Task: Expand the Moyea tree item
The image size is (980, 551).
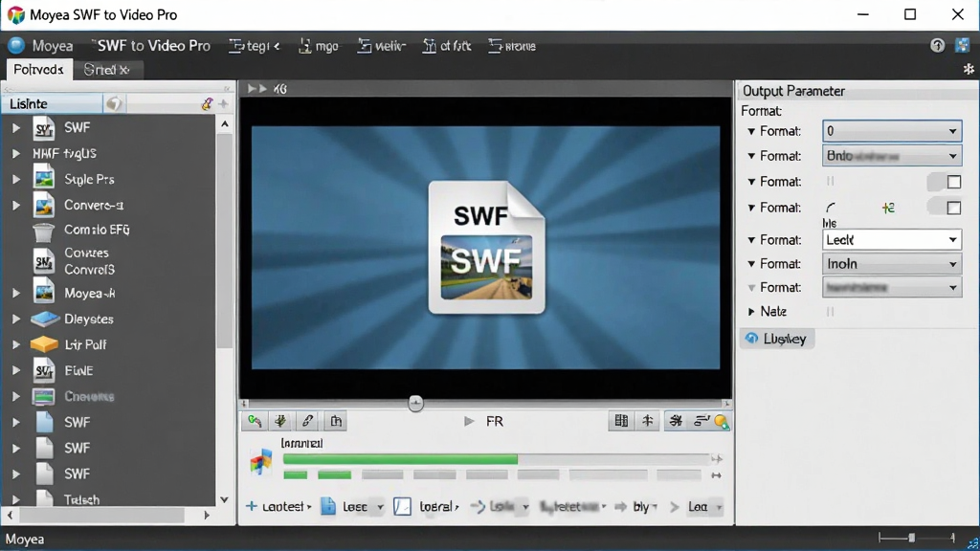Action: coord(16,293)
